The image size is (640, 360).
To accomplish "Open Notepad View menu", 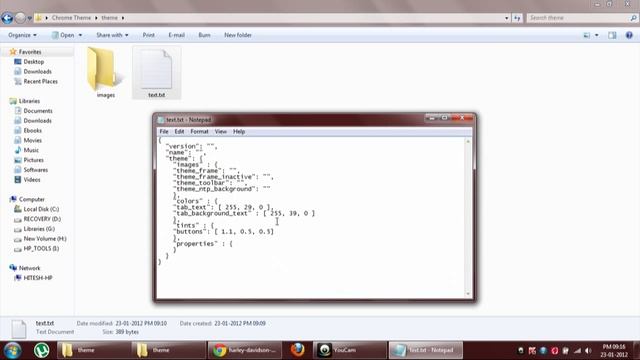I will (x=220, y=131).
